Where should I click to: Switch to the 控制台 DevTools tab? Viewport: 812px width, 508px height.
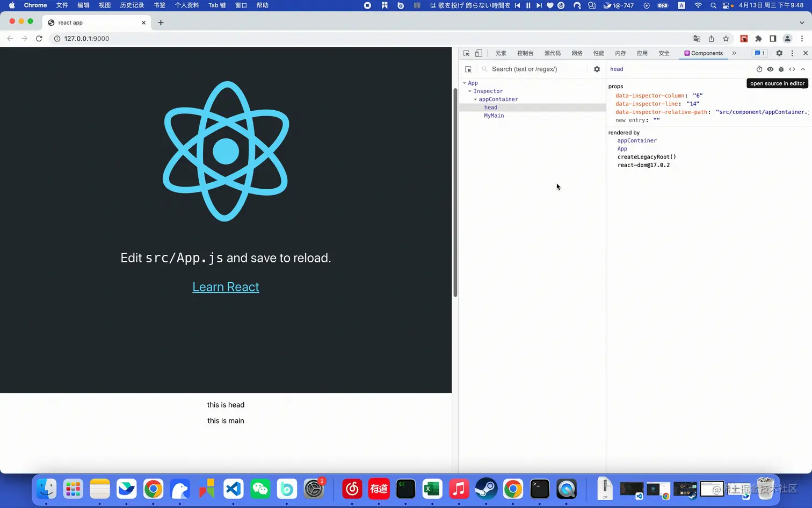click(525, 53)
